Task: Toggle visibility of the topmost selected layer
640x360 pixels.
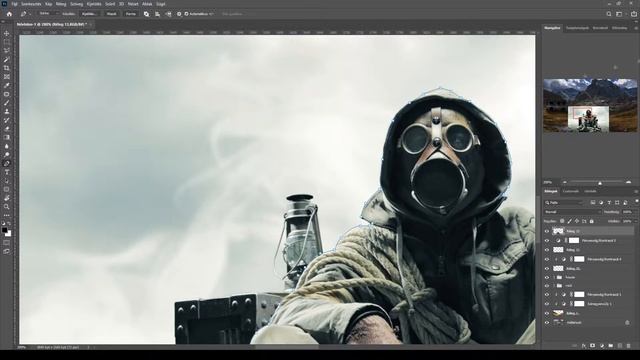Action: point(547,231)
